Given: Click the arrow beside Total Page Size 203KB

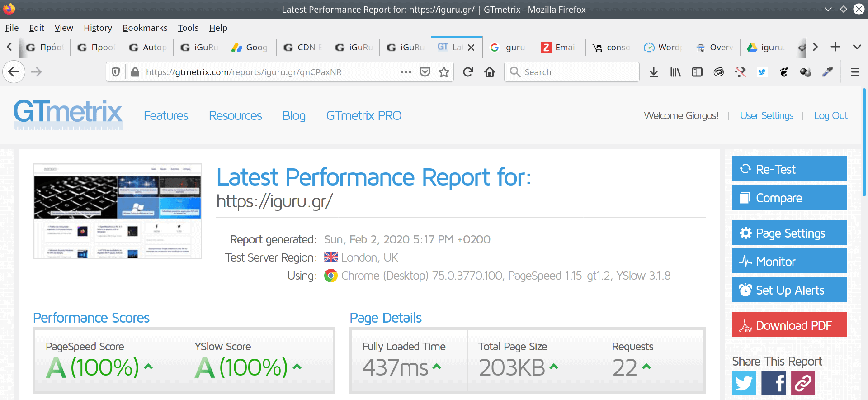Looking at the screenshot, I should 554,367.
